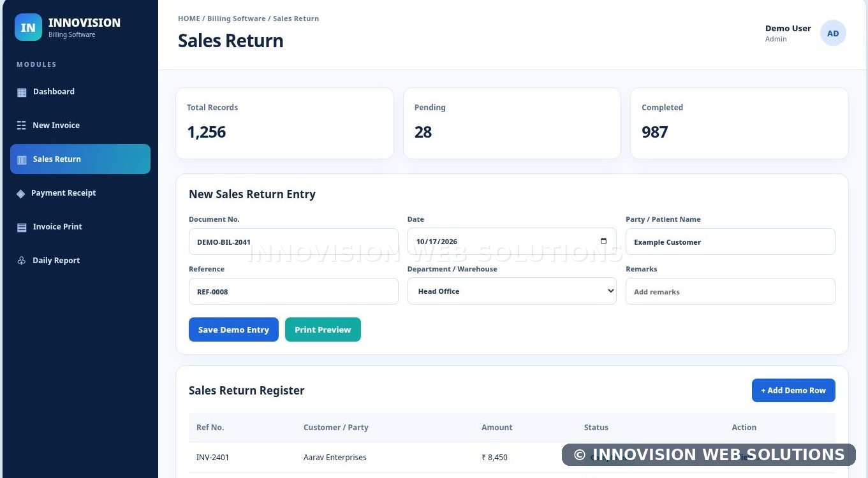Image resolution: width=868 pixels, height=478 pixels.
Task: Open Daily Report from sidebar
Action: pyautogui.click(x=80, y=261)
